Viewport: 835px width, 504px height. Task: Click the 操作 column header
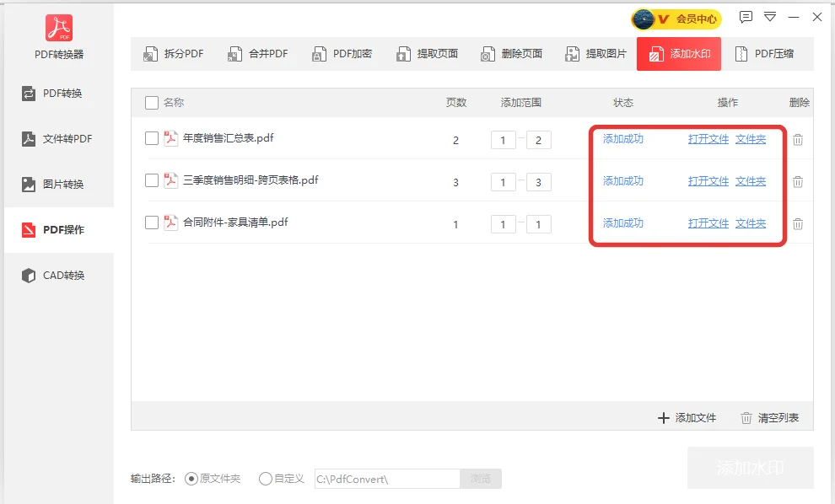pos(727,103)
